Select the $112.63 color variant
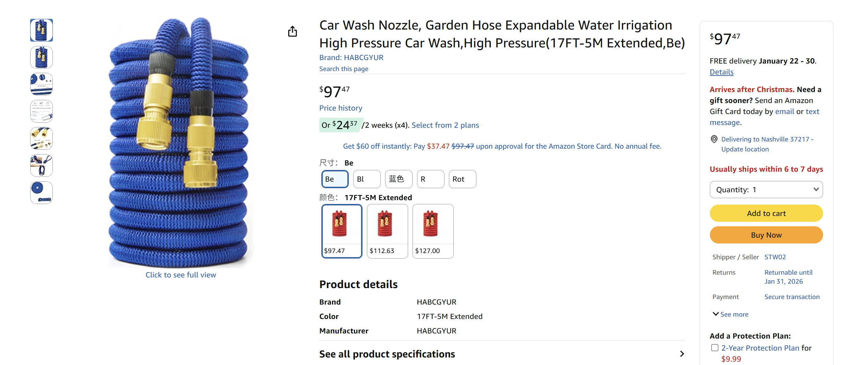This screenshot has height=365, width=868. 387,231
